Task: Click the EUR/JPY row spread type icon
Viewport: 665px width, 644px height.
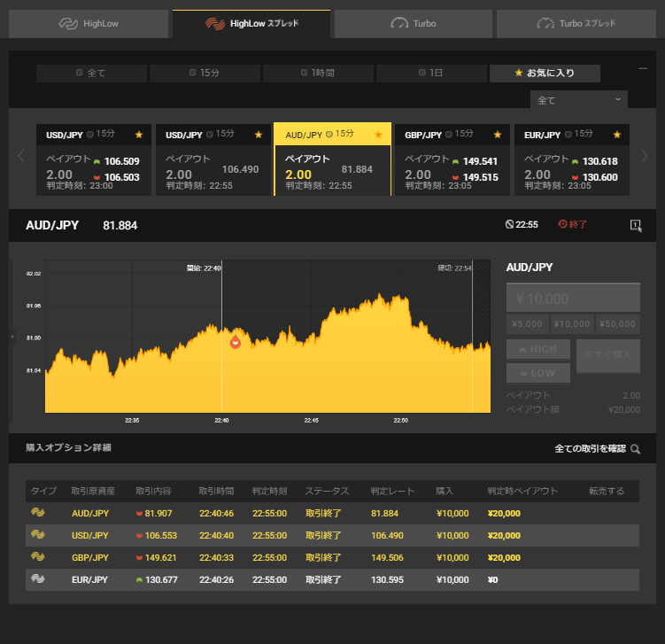Action: pos(38,578)
